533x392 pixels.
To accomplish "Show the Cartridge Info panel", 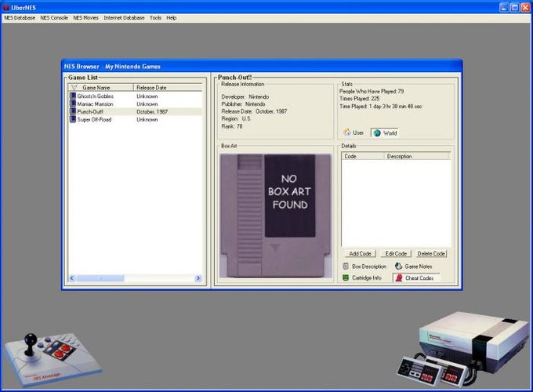I will pyautogui.click(x=362, y=278).
